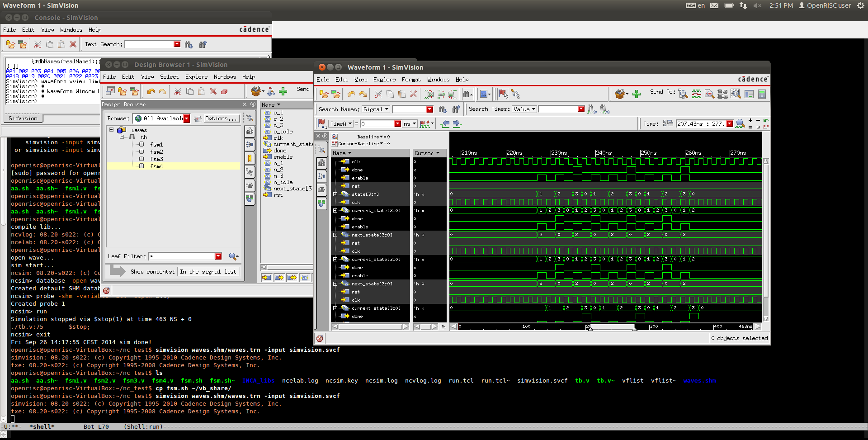Click scissors cut icon in Design Browser toolbar
Viewport: 868px width, 440px height.
pyautogui.click(x=178, y=91)
